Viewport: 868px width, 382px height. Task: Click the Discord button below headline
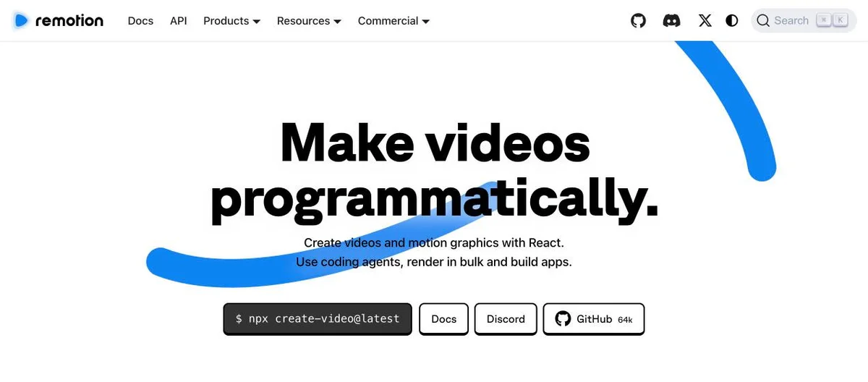click(x=506, y=319)
